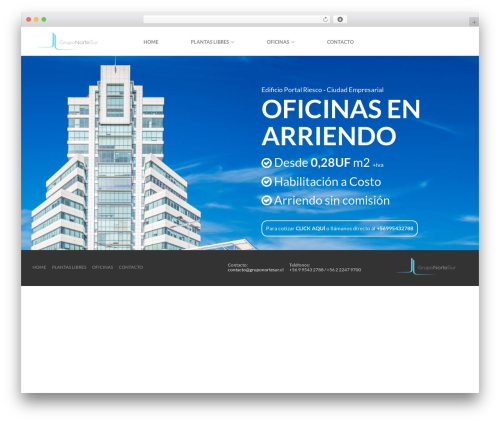Click the Teléfonos phone numbers in footer
This screenshot has height=423, width=500.
325,270
